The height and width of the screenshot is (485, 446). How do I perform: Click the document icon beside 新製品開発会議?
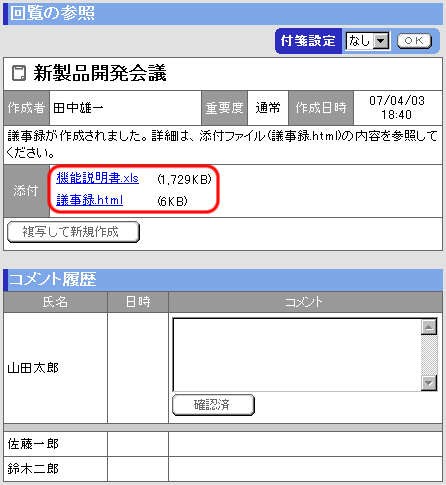[x=19, y=73]
